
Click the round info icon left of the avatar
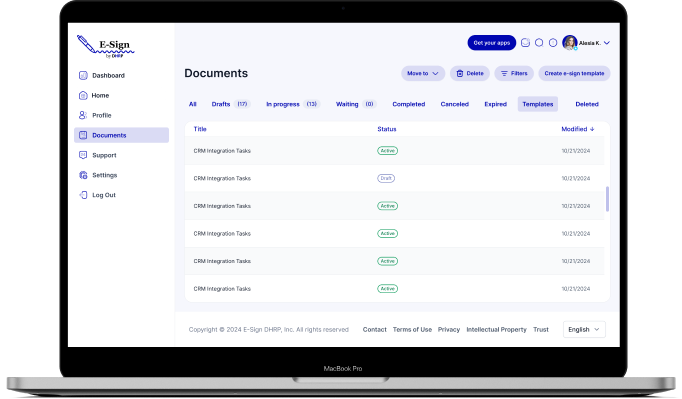coord(553,43)
